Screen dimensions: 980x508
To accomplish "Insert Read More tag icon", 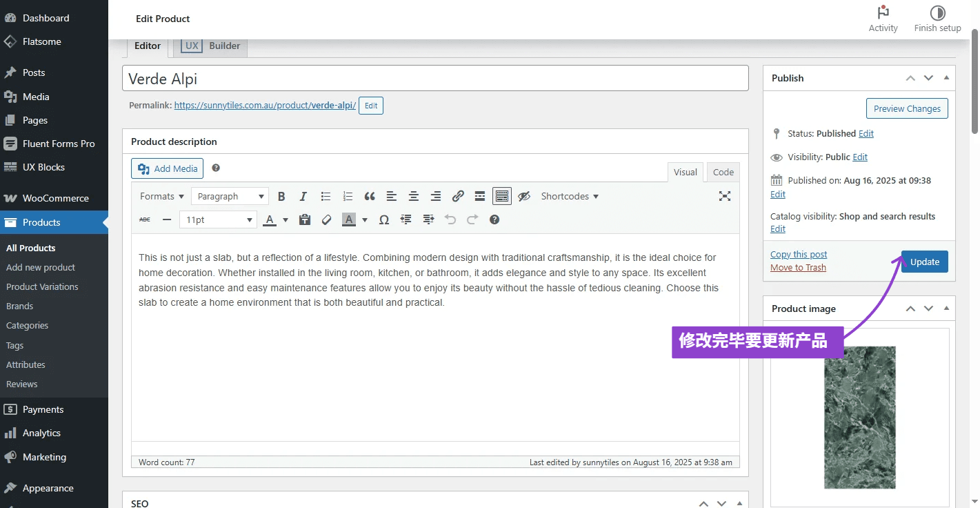I will pos(480,197).
